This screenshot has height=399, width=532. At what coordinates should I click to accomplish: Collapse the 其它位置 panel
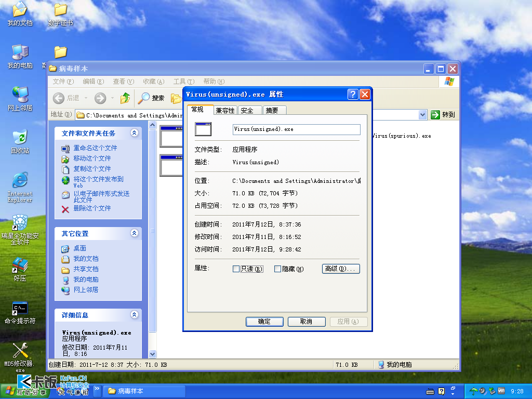click(135, 233)
